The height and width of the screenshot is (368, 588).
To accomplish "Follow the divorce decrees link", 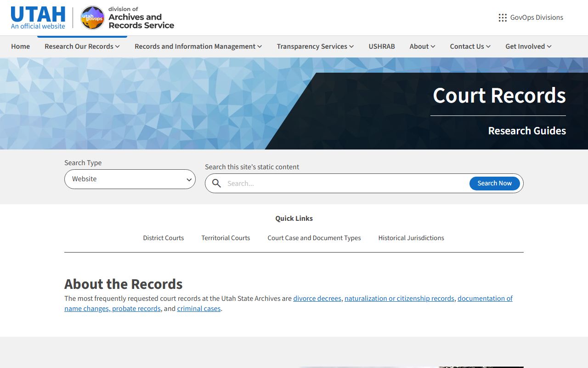I will (x=317, y=299).
